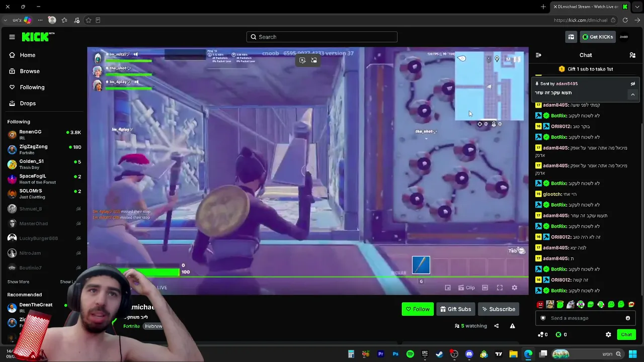Open offline channel NitroJam
This screenshot has height=362, width=644.
click(x=44, y=253)
